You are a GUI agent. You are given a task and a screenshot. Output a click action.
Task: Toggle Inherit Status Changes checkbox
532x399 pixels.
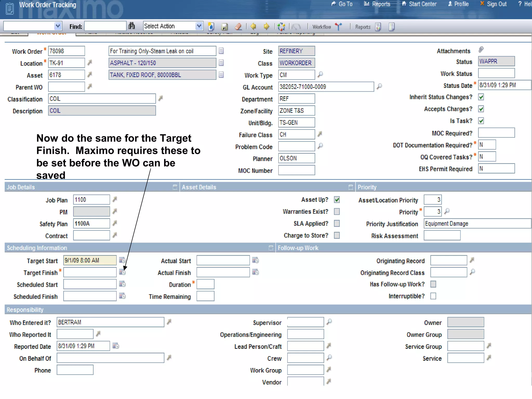pos(481,97)
